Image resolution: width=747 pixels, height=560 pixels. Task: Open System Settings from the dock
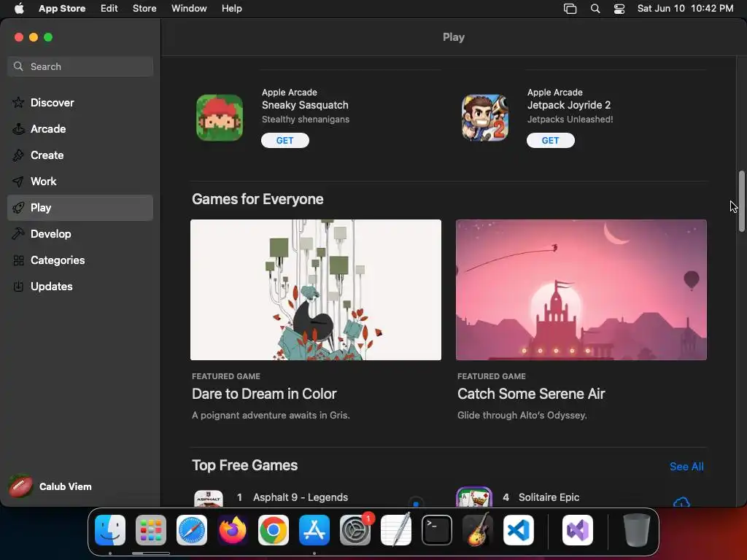click(x=355, y=530)
